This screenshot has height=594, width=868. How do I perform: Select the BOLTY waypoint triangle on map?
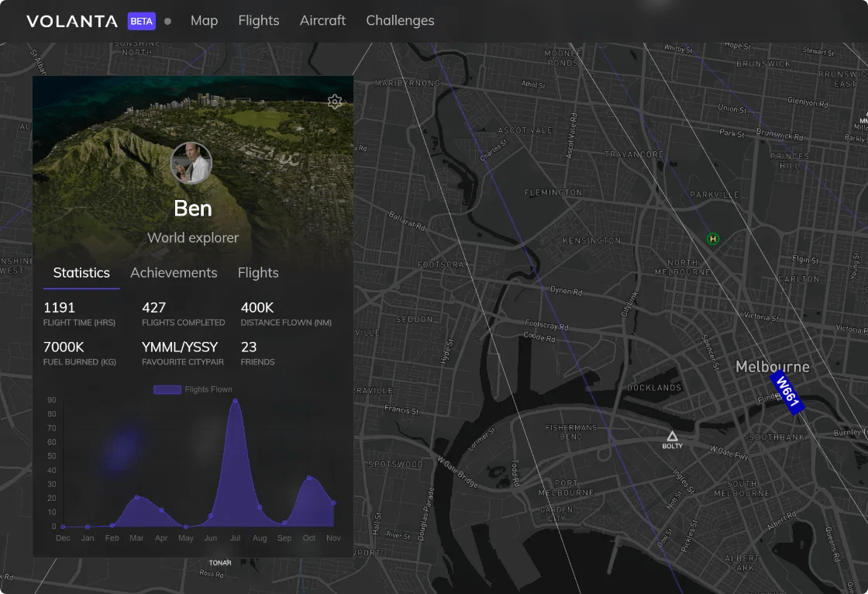(672, 437)
